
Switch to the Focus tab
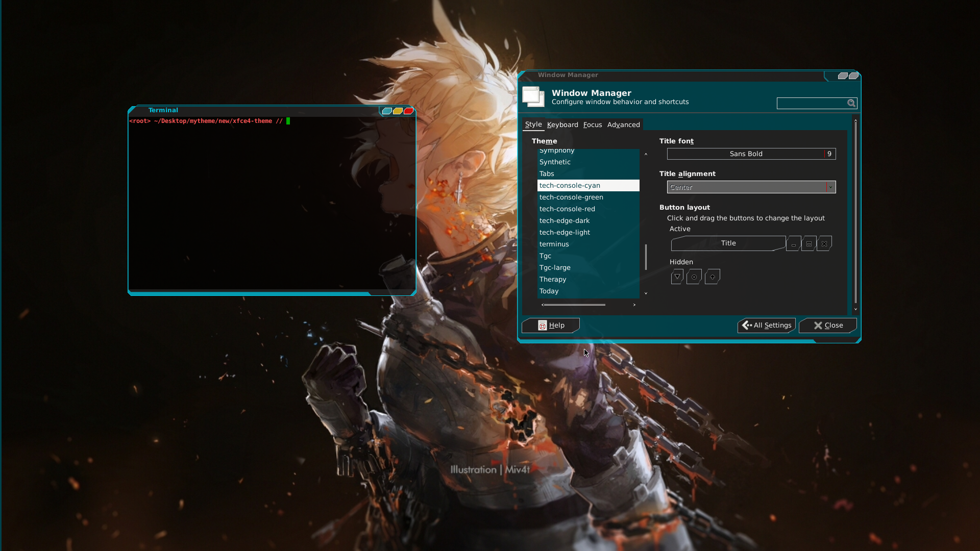593,125
